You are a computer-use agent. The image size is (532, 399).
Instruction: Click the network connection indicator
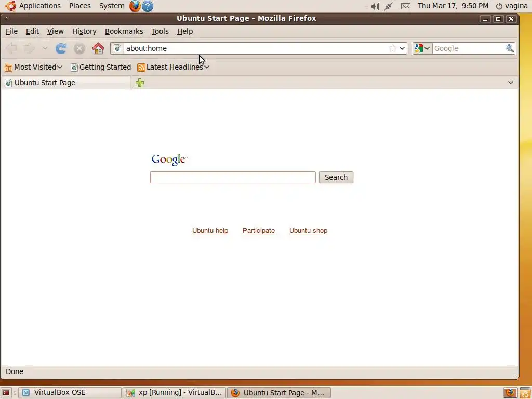point(389,6)
